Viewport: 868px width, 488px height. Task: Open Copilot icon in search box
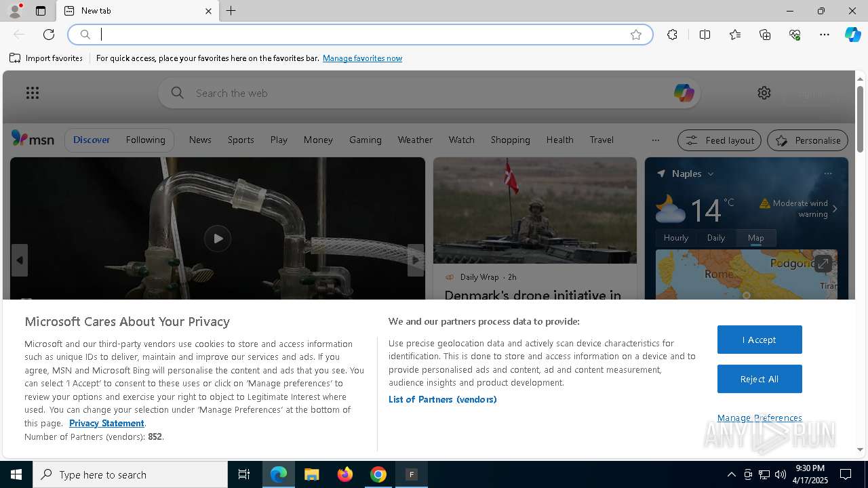point(684,93)
